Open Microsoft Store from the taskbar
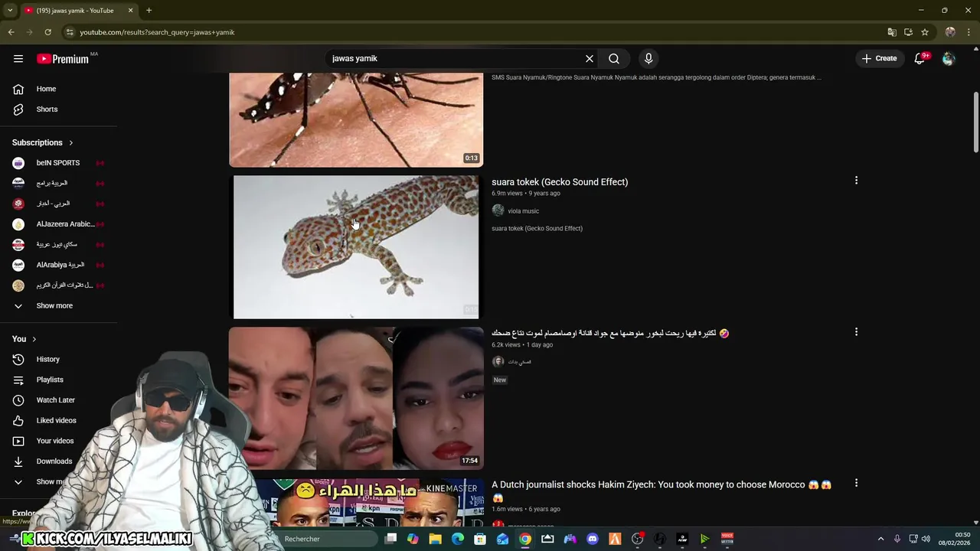This screenshot has width=980, height=551. click(480, 539)
